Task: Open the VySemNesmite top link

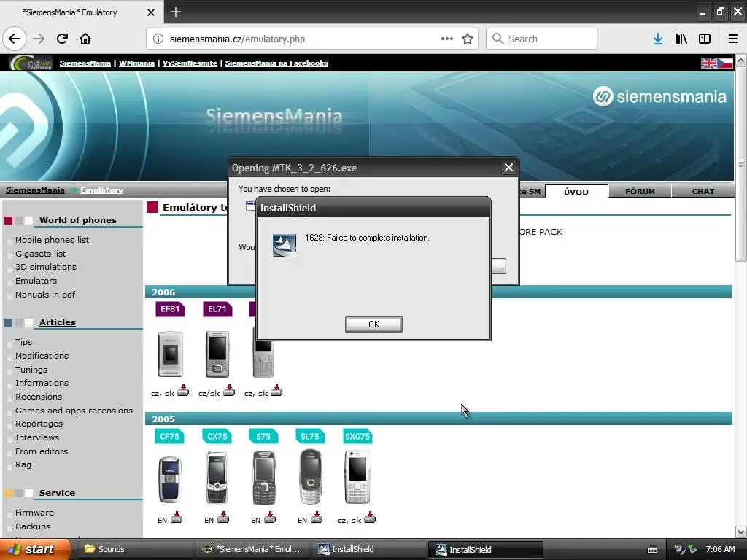Action: tap(190, 63)
